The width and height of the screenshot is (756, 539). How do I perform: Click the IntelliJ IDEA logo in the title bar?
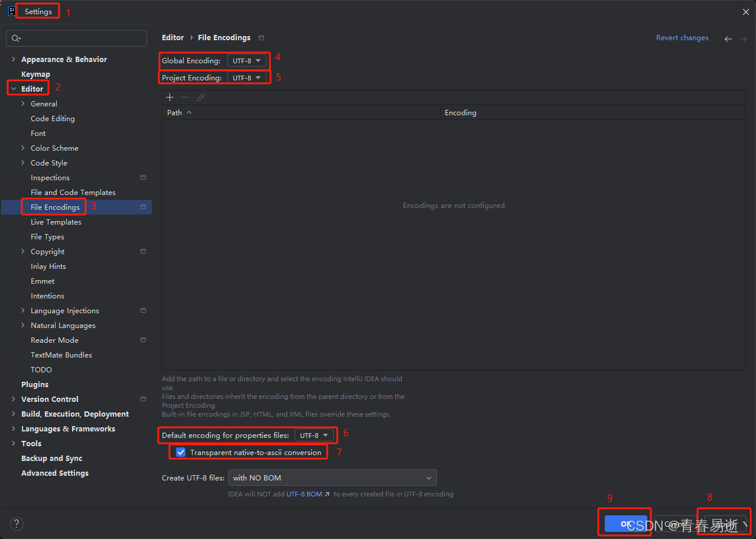click(11, 11)
